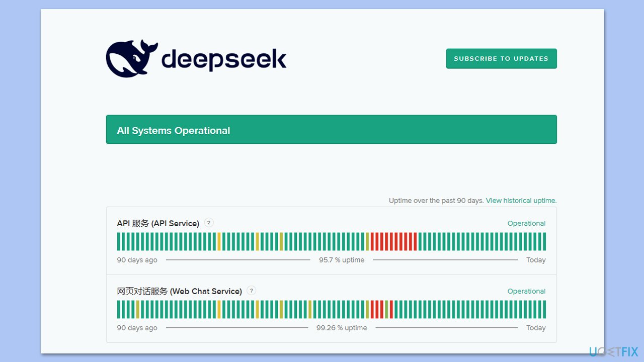Click the deepseek wordmark text
This screenshot has width=644, height=362.
[x=224, y=60]
